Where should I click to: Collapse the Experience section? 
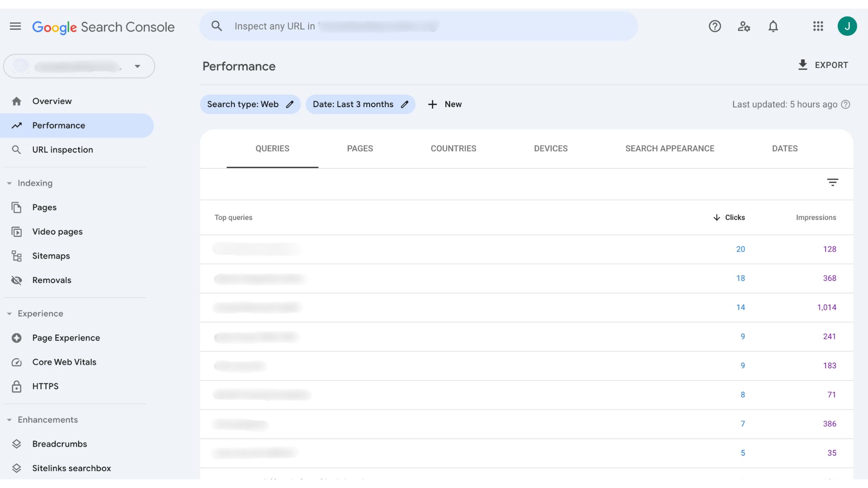[x=9, y=314]
